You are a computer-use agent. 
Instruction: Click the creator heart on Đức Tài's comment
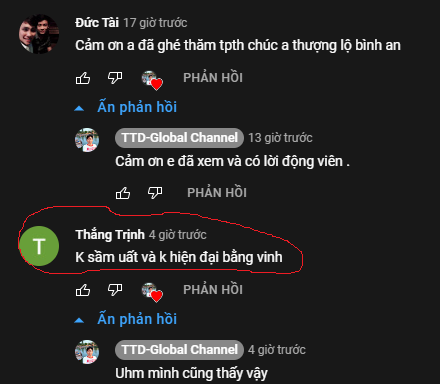152,80
